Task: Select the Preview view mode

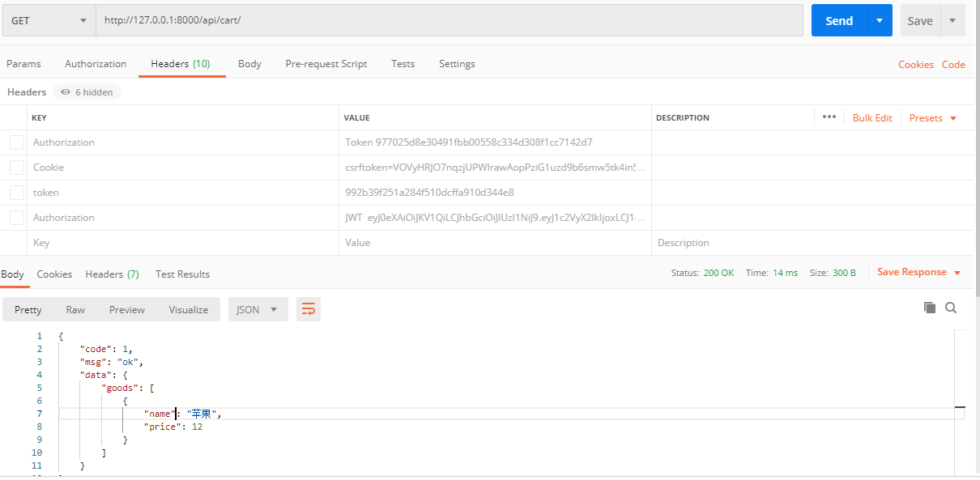Action: point(127,309)
